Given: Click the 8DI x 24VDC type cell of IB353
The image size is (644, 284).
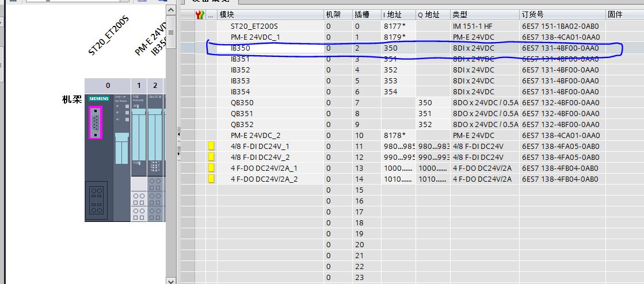Looking at the screenshot, I should [485, 81].
